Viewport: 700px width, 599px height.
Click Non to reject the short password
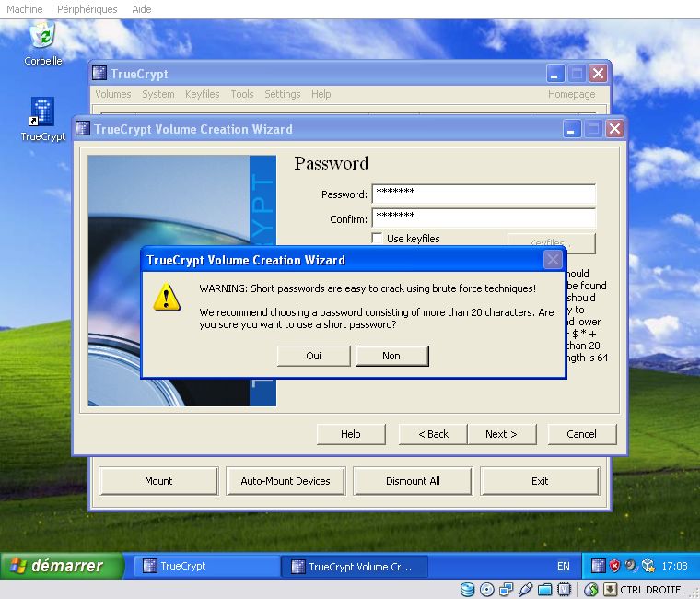[x=391, y=356]
